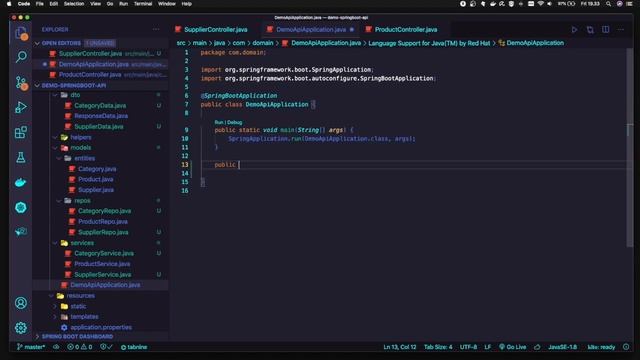This screenshot has height=360, width=640.
Task: Click the tabnine status bar item
Action: (x=134, y=347)
